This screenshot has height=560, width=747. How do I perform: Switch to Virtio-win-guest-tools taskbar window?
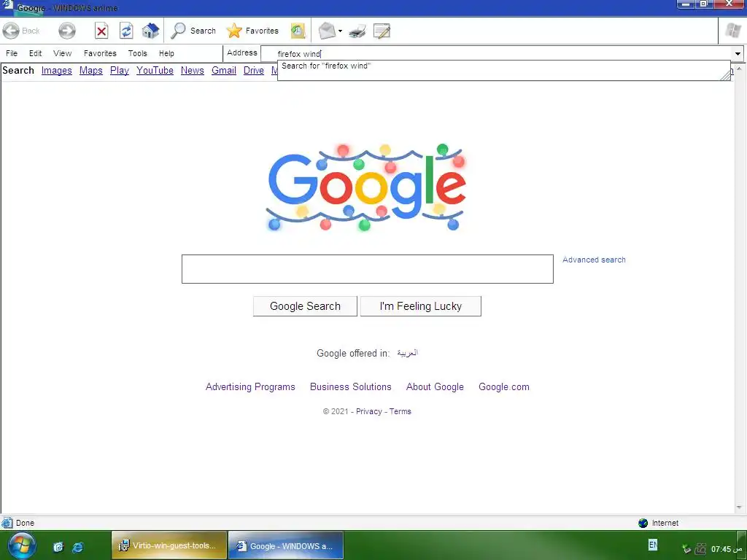coord(169,545)
